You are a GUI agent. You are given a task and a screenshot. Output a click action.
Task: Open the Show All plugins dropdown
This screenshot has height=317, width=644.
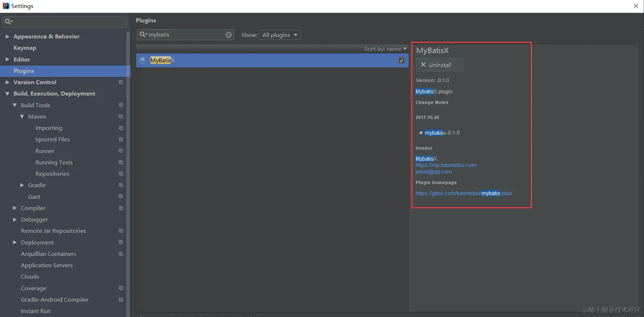[280, 35]
